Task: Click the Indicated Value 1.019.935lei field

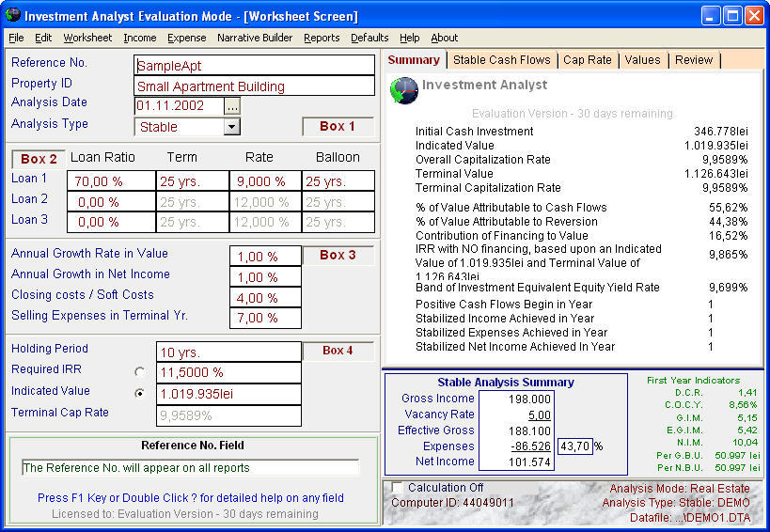Action: pos(228,394)
